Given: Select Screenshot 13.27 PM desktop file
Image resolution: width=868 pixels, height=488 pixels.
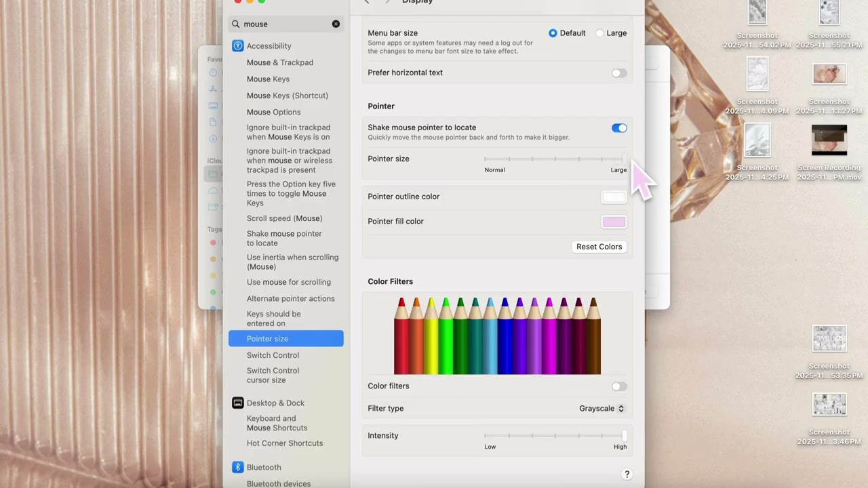Looking at the screenshot, I should pos(829,89).
